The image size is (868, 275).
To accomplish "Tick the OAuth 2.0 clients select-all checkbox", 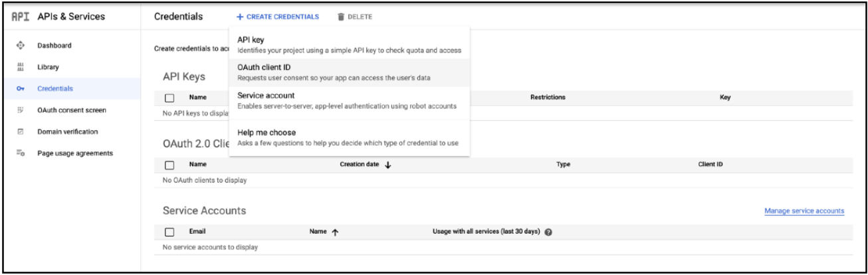I will click(169, 164).
